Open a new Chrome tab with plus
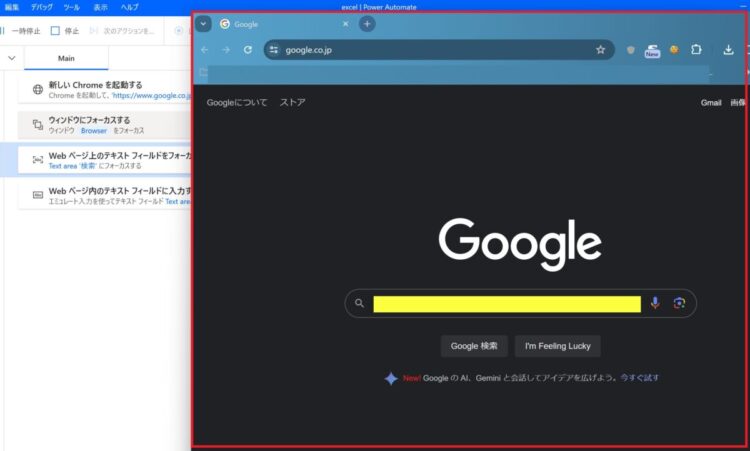 coord(367,24)
